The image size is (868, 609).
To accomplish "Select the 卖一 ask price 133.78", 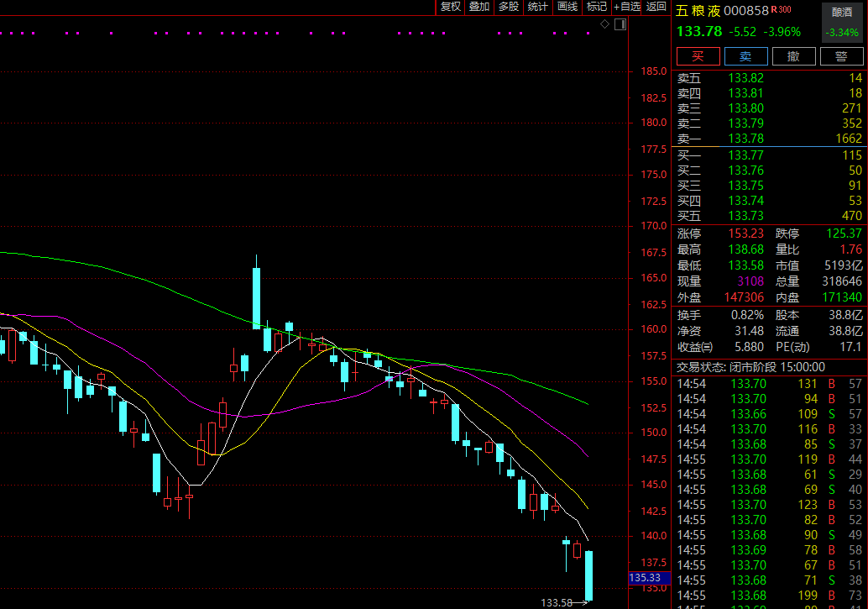I will (745, 139).
